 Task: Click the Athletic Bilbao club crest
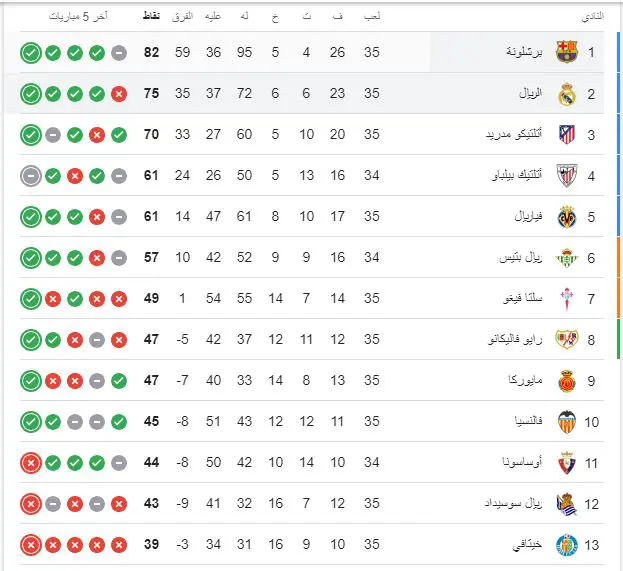click(x=567, y=175)
